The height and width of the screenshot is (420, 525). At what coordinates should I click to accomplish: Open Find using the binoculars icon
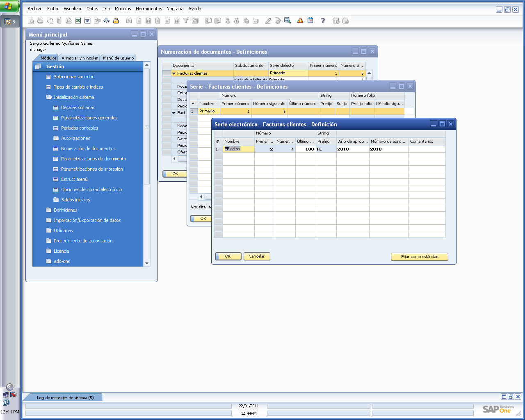(129, 20)
